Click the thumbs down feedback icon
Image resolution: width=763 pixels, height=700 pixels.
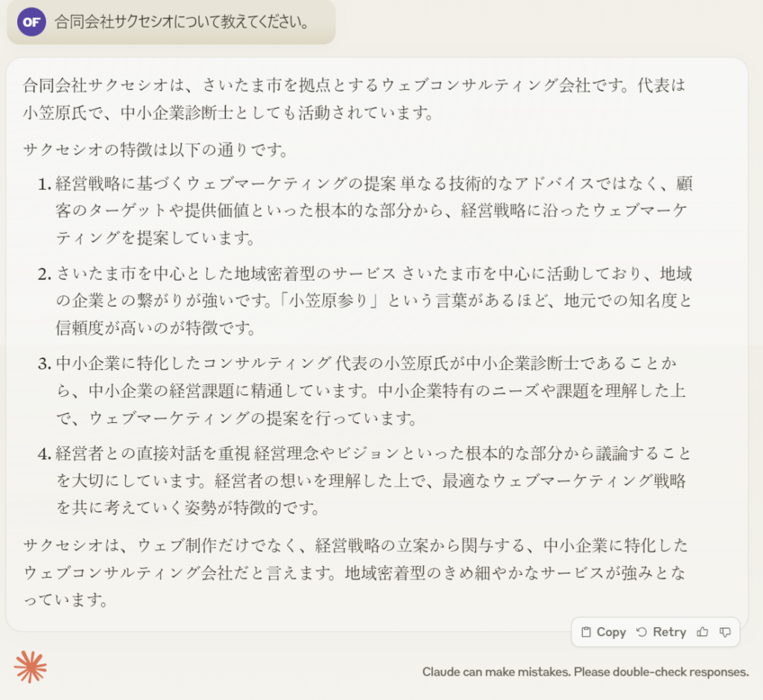point(725,631)
